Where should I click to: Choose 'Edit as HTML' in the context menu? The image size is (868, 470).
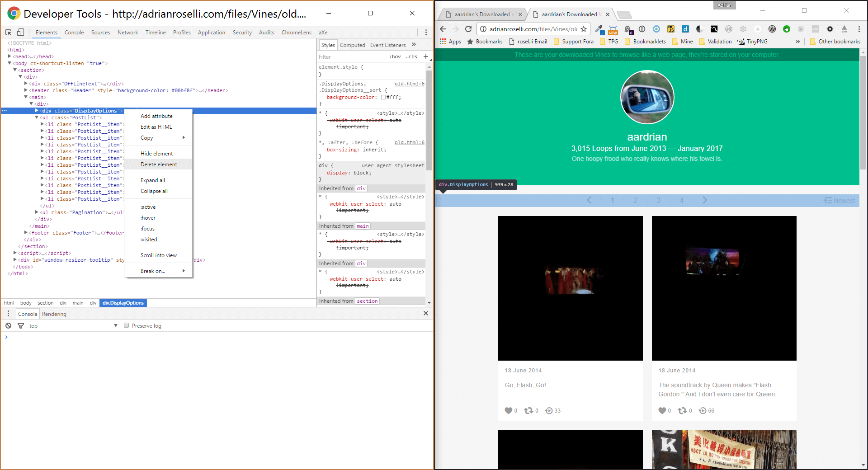pos(159,127)
